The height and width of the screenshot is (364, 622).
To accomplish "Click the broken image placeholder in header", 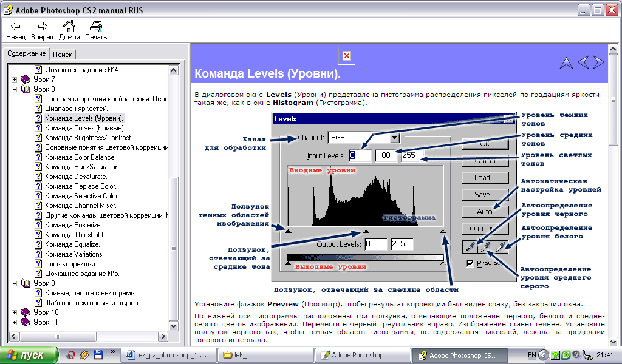I will 347,56.
